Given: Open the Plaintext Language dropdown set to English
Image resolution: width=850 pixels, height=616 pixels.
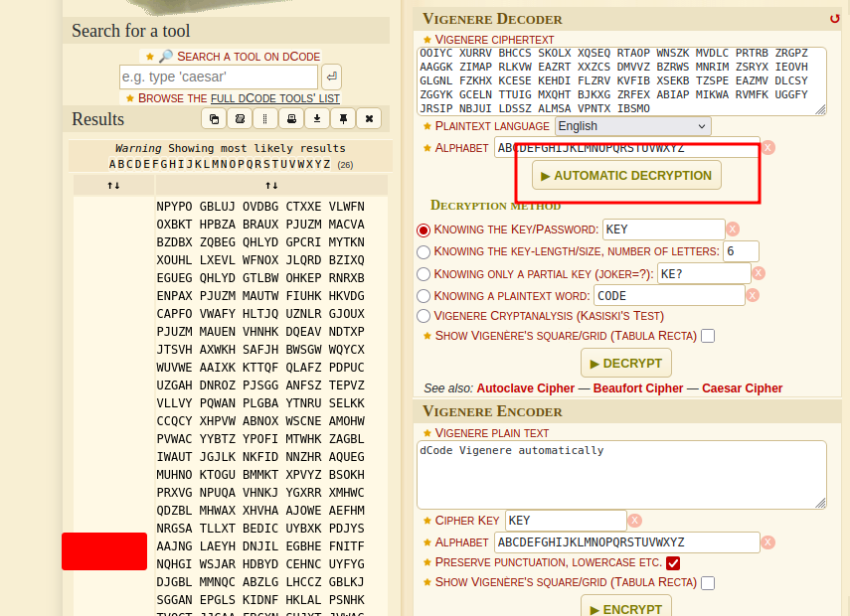Looking at the screenshot, I should click(632, 126).
